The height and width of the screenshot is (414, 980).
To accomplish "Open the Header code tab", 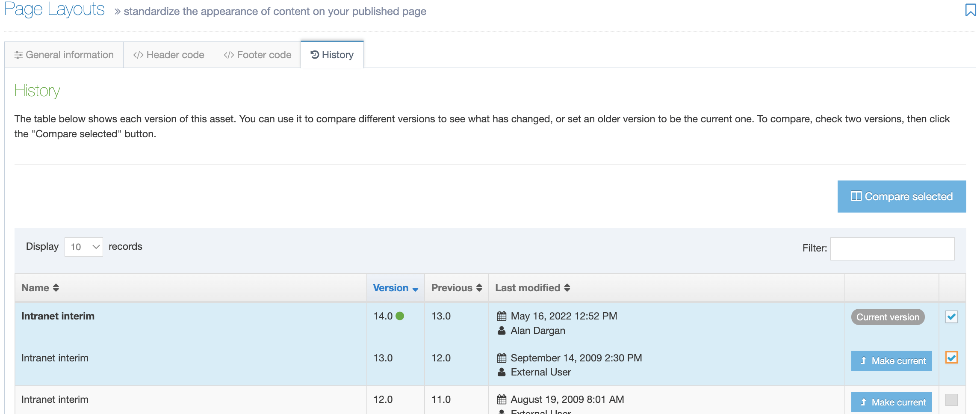I will [x=169, y=55].
